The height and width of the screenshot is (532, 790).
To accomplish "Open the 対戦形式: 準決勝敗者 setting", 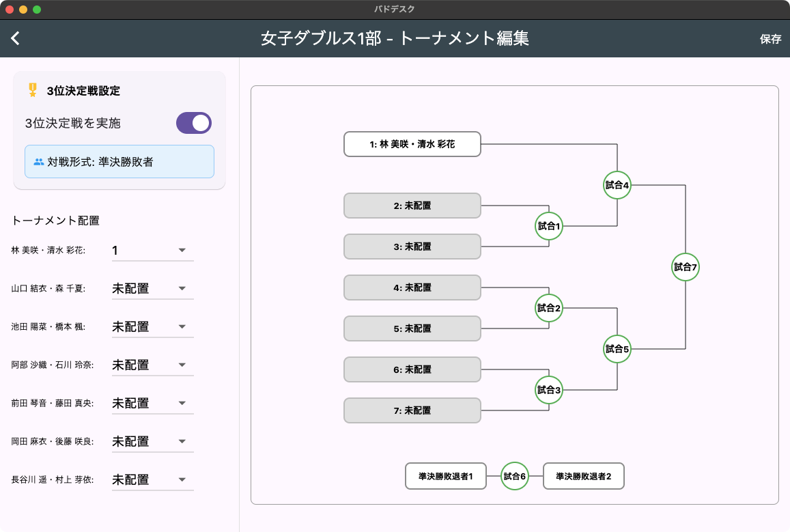I will pyautogui.click(x=119, y=162).
